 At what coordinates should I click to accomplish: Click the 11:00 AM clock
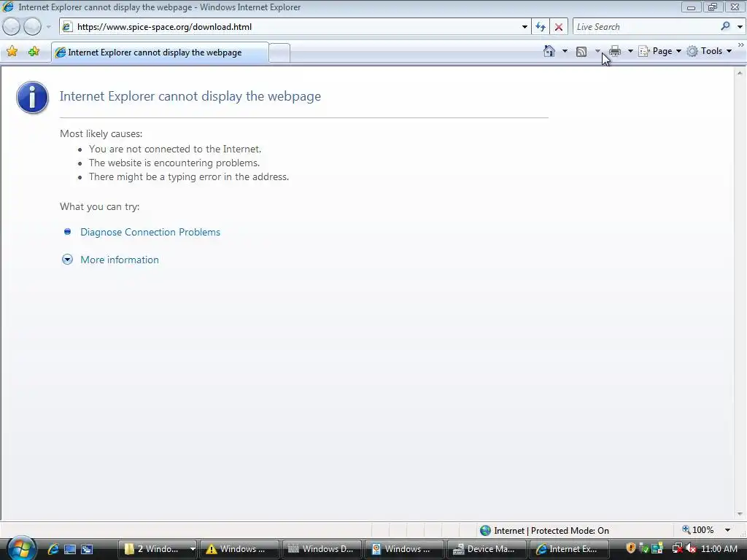[x=719, y=549]
